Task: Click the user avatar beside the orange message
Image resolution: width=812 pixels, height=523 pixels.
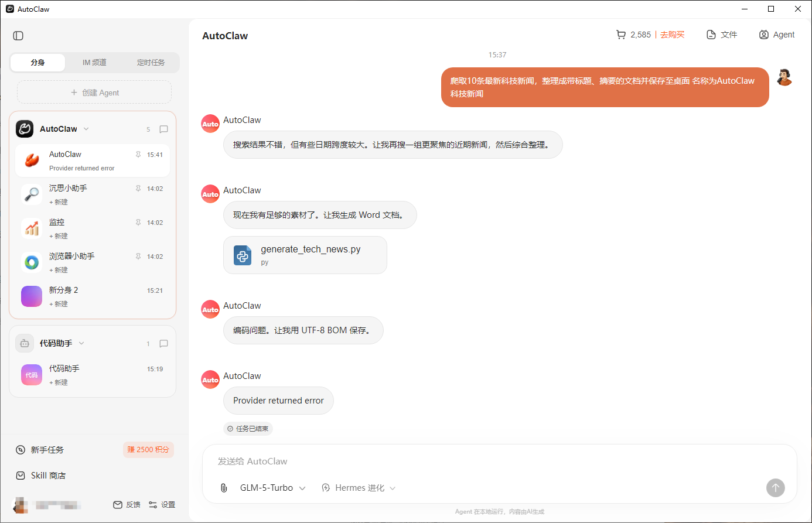Action: [x=784, y=77]
